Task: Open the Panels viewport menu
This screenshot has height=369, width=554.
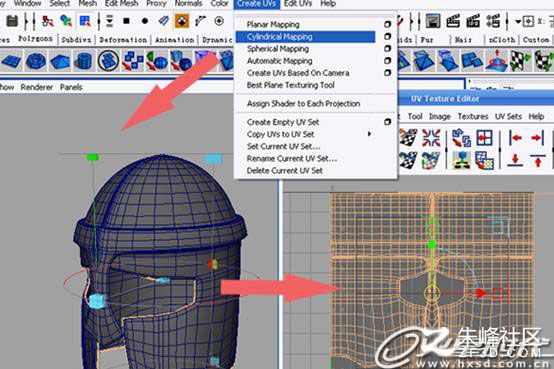Action: point(71,87)
